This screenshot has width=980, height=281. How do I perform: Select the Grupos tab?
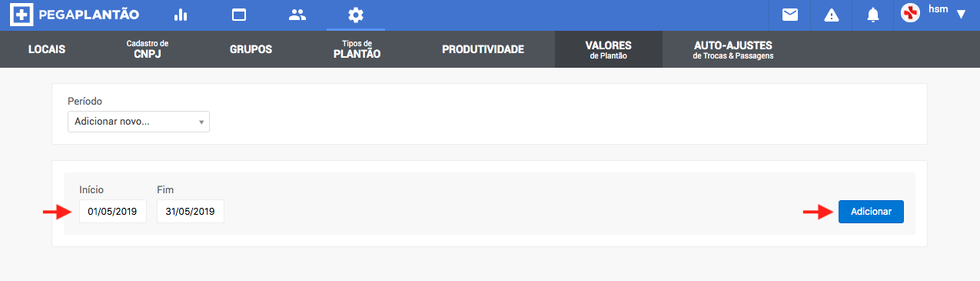pyautogui.click(x=251, y=49)
